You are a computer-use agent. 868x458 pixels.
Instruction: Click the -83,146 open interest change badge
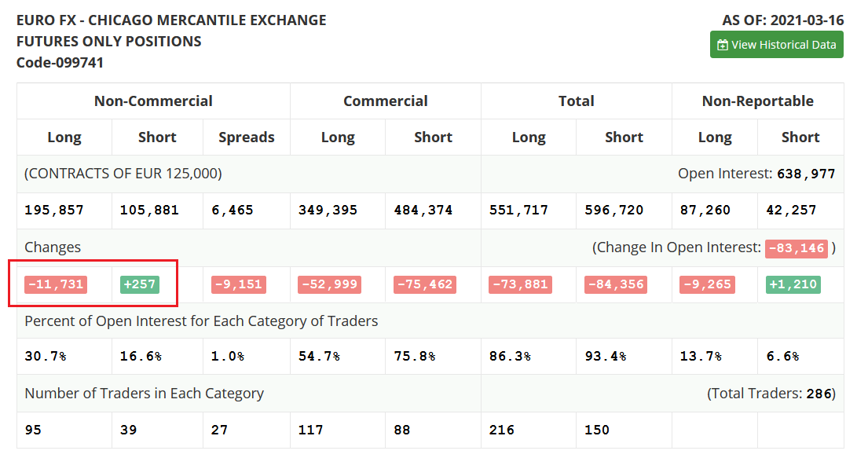click(796, 249)
